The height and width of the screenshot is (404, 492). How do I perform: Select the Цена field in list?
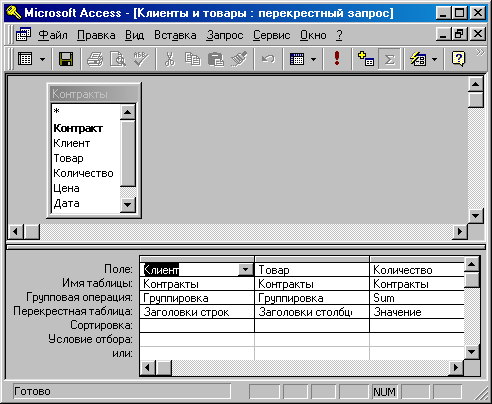coord(86,188)
